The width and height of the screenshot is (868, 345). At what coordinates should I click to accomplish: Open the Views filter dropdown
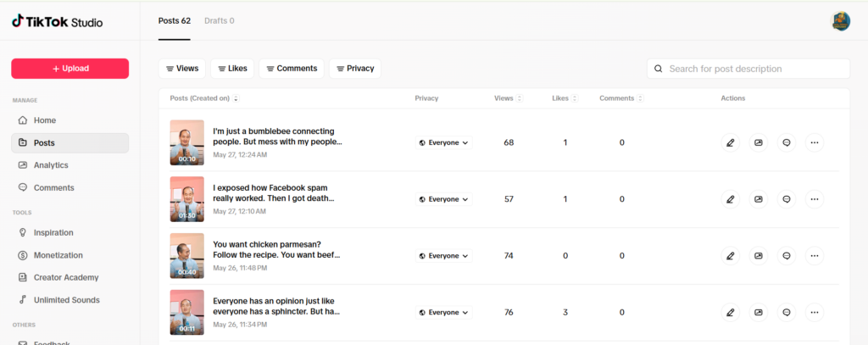[x=182, y=69]
